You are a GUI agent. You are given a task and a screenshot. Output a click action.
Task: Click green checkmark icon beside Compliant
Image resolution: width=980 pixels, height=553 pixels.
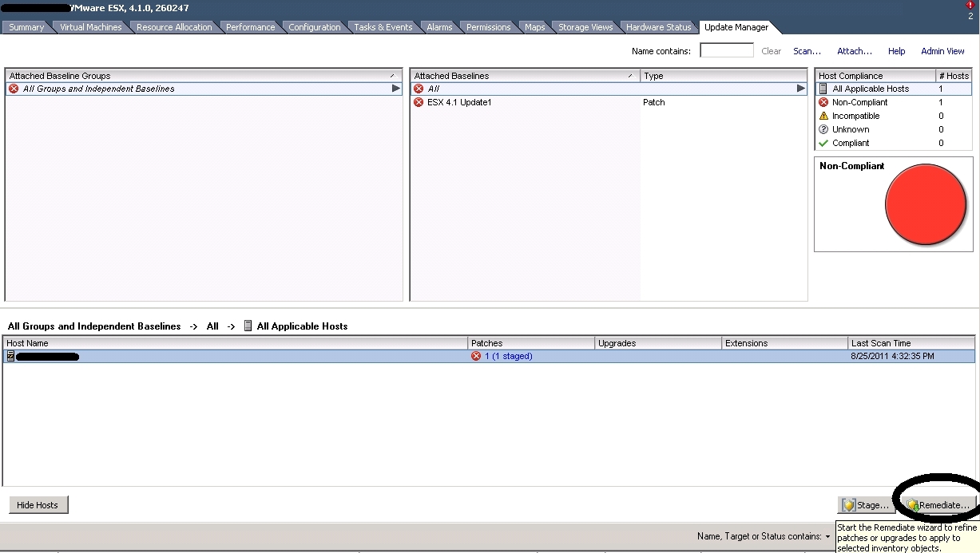coord(823,143)
